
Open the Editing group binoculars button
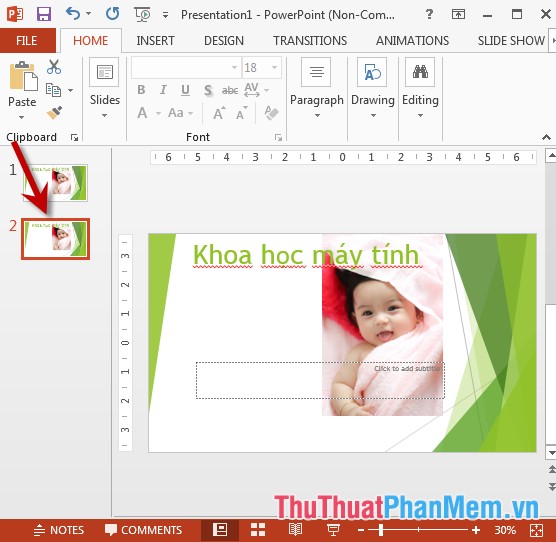point(420,89)
